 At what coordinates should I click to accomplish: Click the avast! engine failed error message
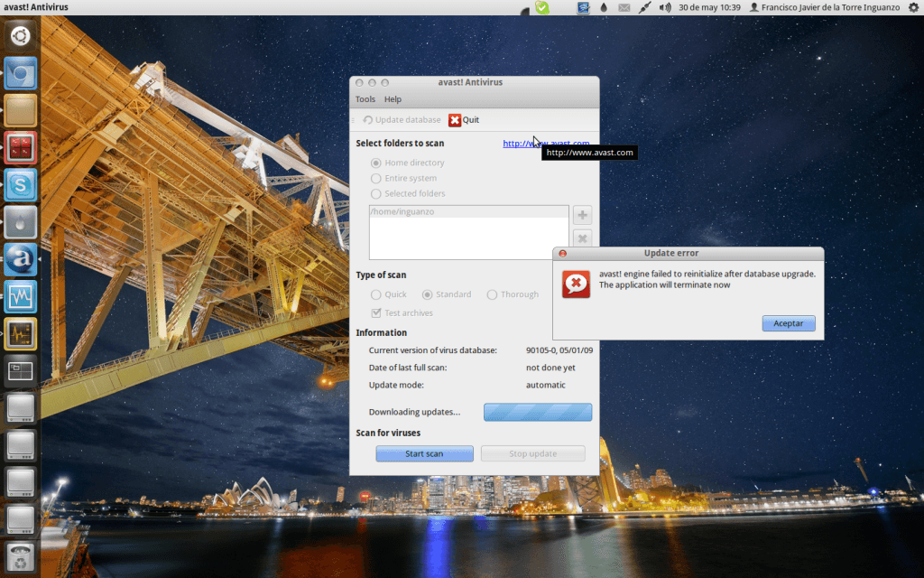(707, 279)
